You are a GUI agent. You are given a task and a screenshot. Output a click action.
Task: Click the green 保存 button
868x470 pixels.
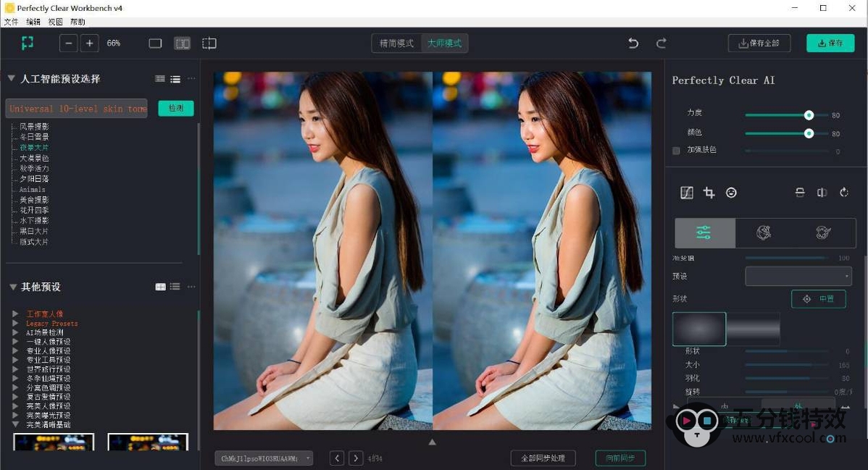[830, 44]
